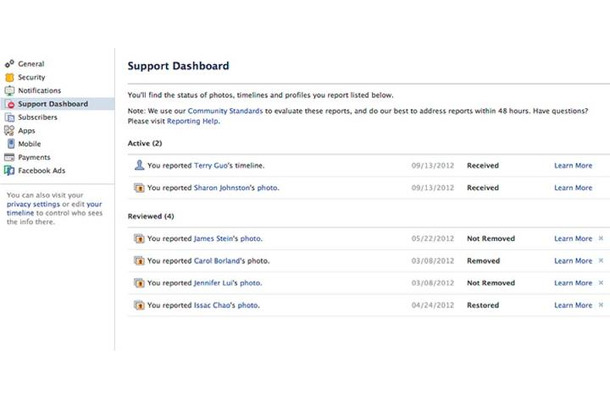
Task: Click Learn More for James Stein report
Action: click(573, 239)
